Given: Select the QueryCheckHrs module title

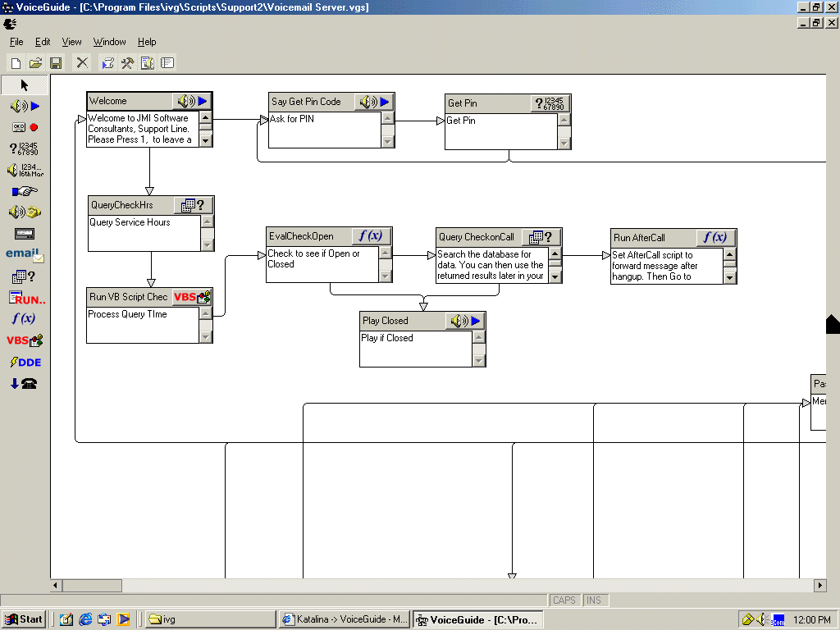Looking at the screenshot, I should pyautogui.click(x=121, y=205).
